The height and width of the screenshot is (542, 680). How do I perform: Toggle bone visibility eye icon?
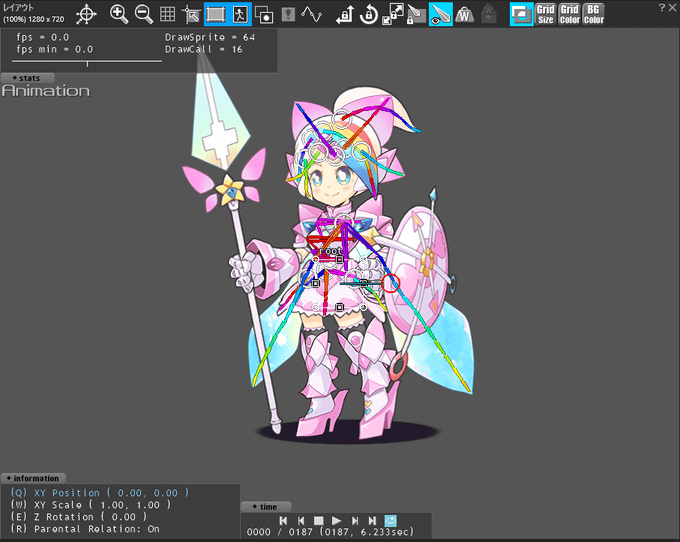click(441, 14)
